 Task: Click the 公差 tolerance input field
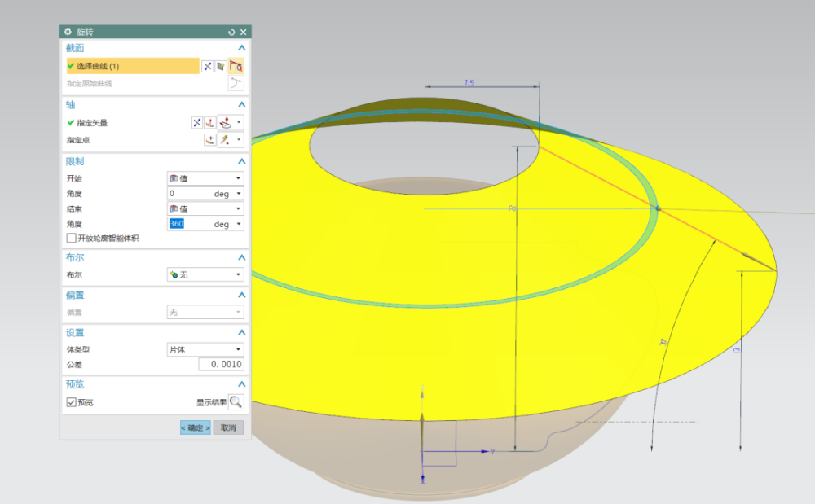221,365
